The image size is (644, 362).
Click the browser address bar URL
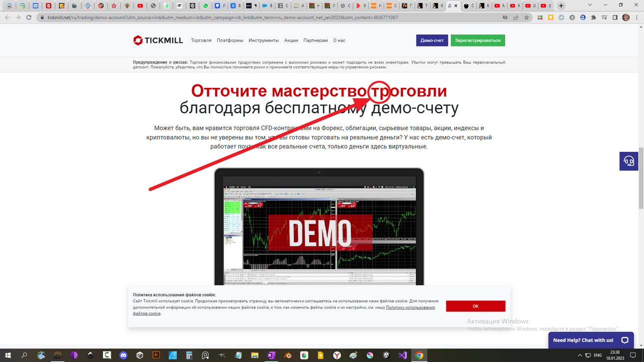tap(223, 17)
